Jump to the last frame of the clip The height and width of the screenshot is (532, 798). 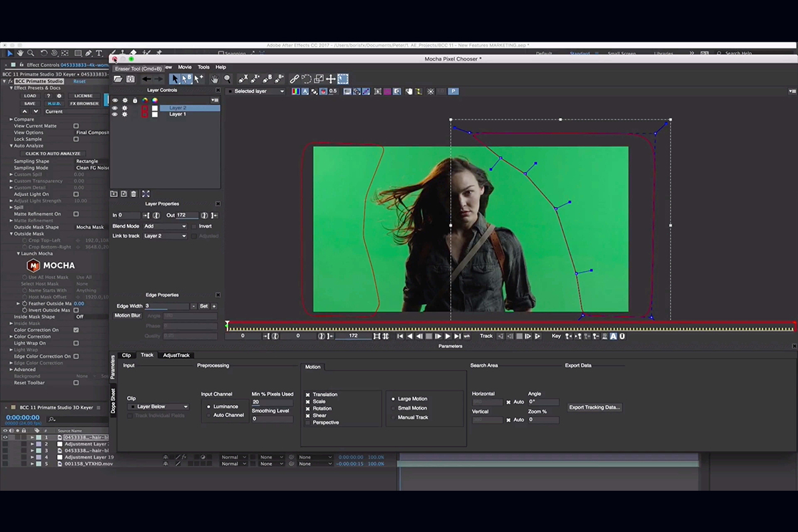tap(458, 336)
